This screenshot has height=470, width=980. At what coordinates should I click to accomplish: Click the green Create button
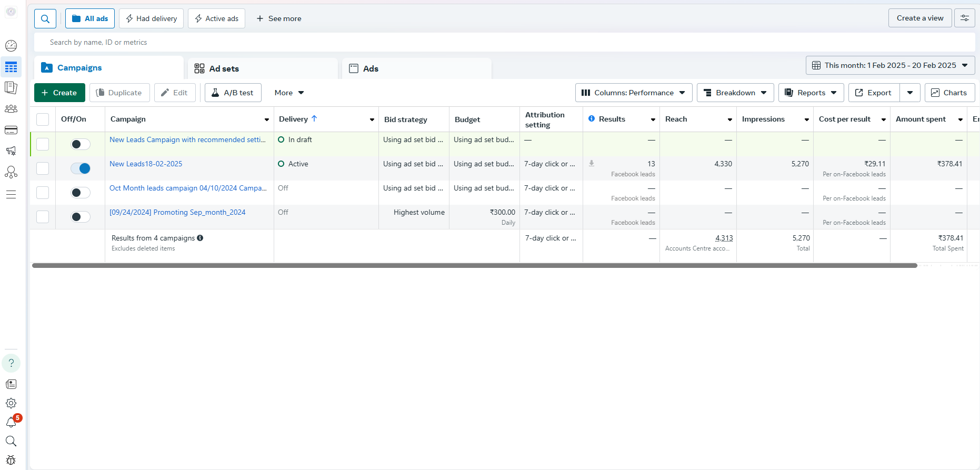(x=59, y=93)
